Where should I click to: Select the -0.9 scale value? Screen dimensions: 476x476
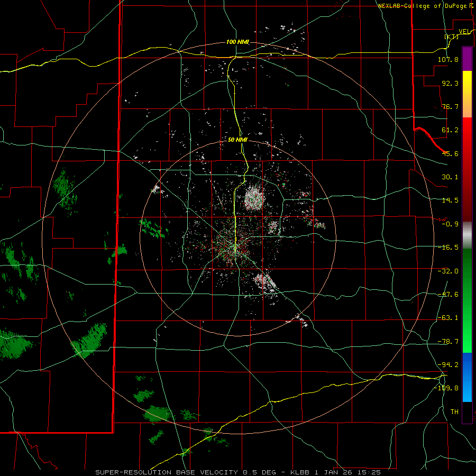450,224
